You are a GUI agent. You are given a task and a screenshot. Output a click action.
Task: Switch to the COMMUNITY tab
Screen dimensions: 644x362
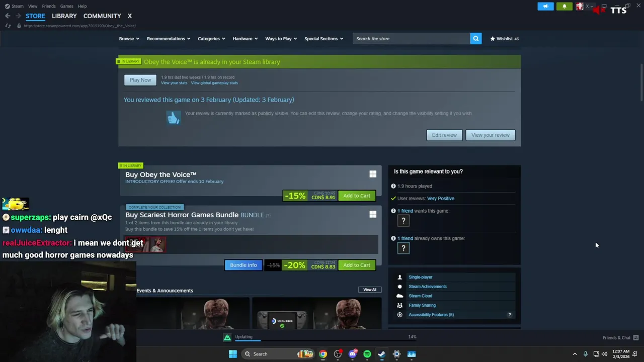[x=102, y=16]
